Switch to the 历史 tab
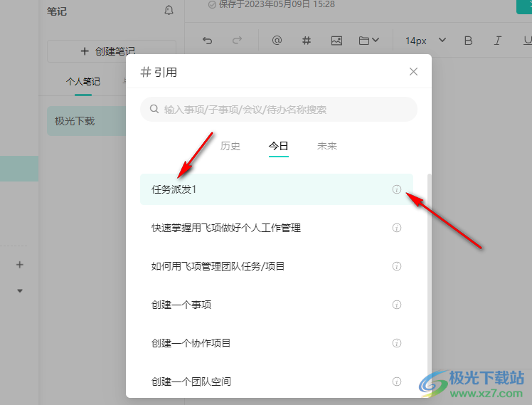532x405 pixels. point(230,146)
